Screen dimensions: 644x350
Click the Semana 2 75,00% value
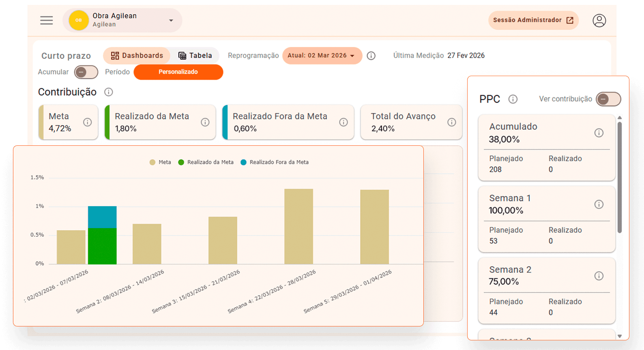tap(504, 281)
